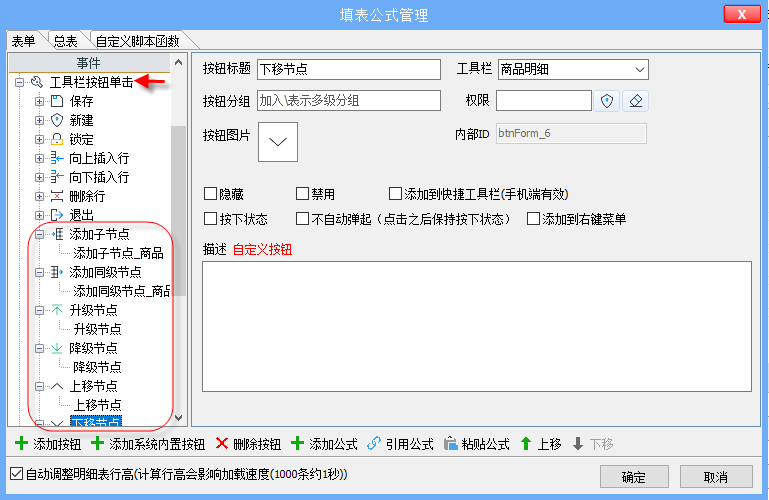Click the 锁定 padlock icon
The width and height of the screenshot is (769, 500).
coord(57,139)
